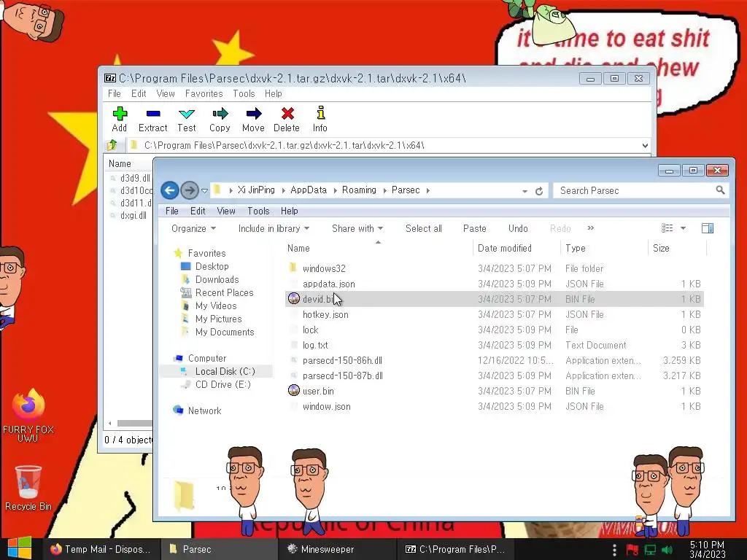Click the Roaming breadcrumb segment
This screenshot has height=560, width=747.
(359, 190)
